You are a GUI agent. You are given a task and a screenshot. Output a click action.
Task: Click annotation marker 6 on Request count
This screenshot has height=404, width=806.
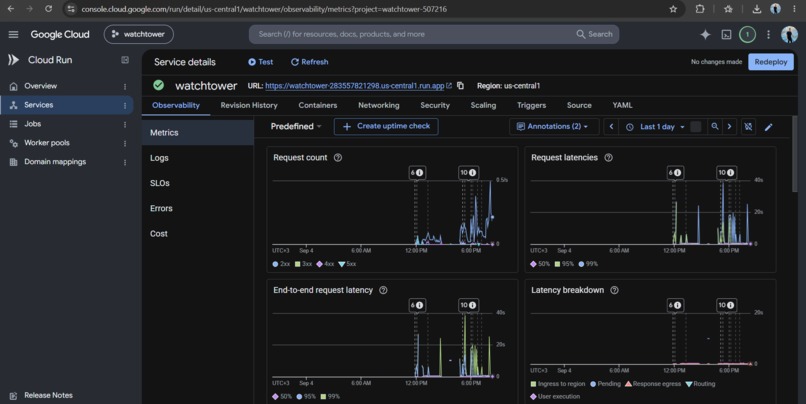coord(417,173)
